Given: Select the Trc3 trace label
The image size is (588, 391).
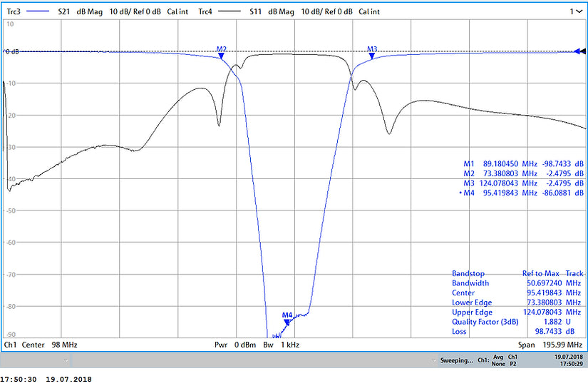Looking at the screenshot, I should (12, 12).
